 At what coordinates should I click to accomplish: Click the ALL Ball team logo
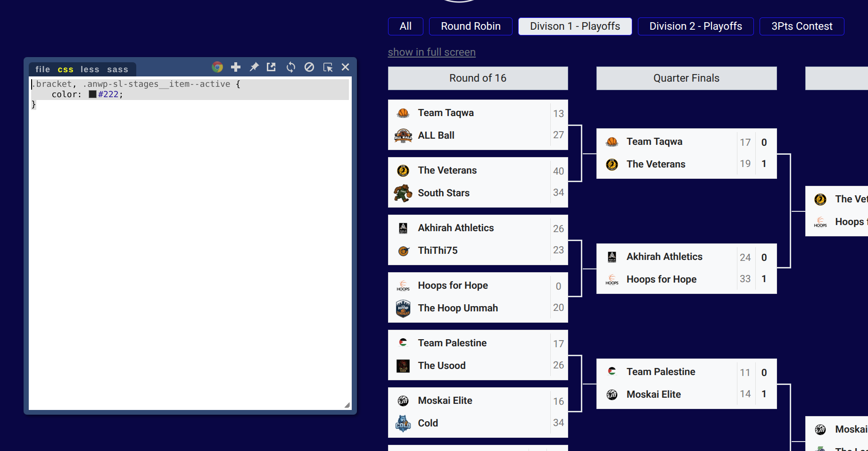tap(403, 136)
